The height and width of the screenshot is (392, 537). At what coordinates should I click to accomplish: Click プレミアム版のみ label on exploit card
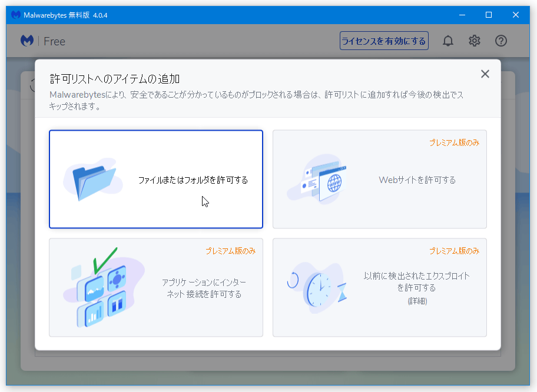454,251
